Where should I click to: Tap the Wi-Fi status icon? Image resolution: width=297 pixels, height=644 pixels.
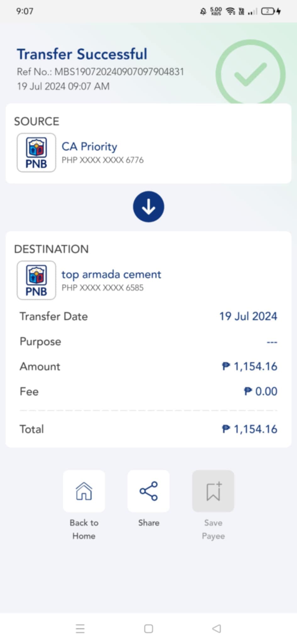pos(231,12)
